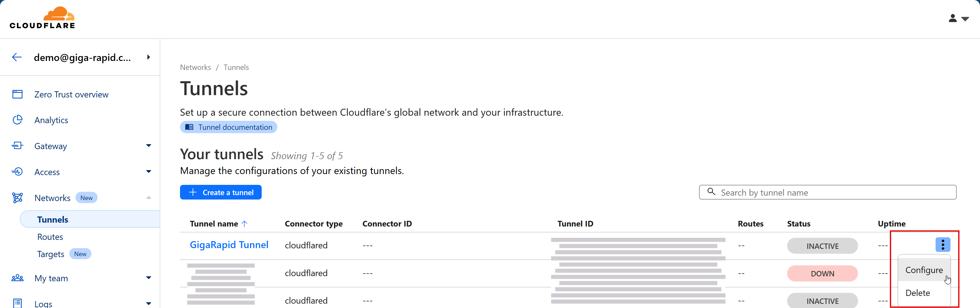Image resolution: width=980 pixels, height=308 pixels.
Task: Click the Networks breadcrumb link
Action: pyautogui.click(x=195, y=67)
